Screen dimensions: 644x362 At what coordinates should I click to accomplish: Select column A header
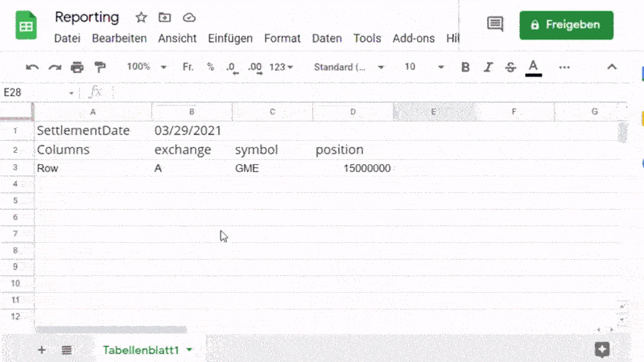pyautogui.click(x=93, y=112)
